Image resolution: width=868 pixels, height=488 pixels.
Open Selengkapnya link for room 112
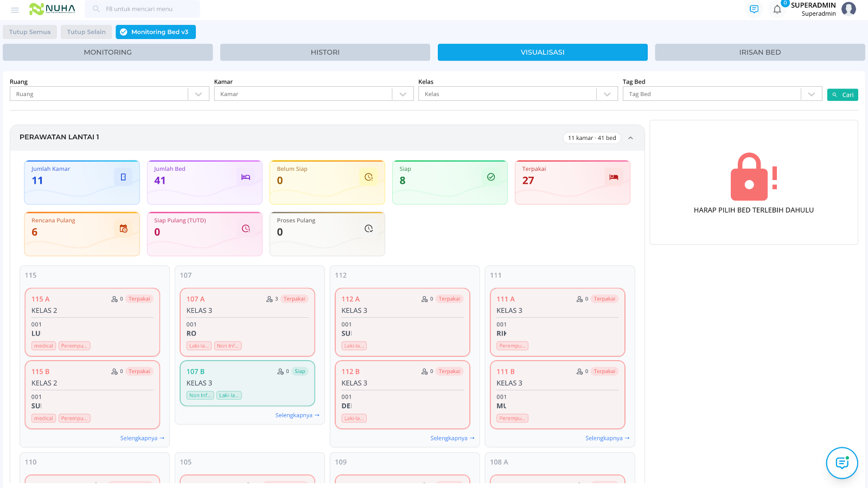coord(452,438)
